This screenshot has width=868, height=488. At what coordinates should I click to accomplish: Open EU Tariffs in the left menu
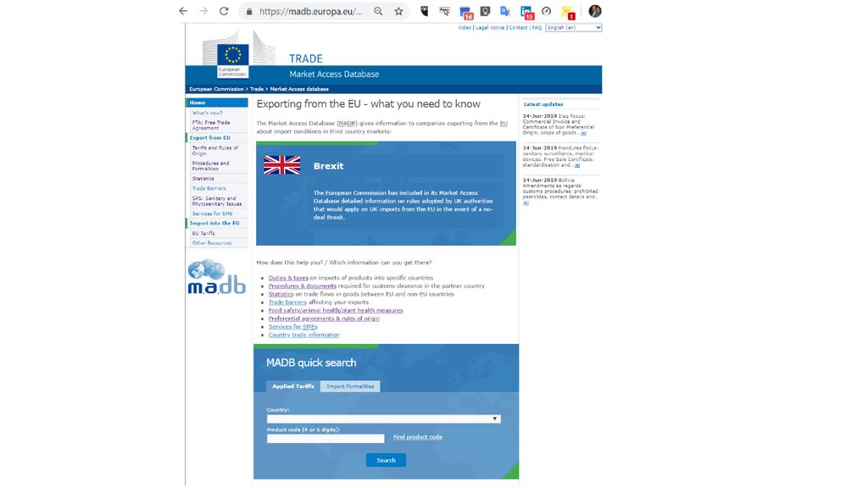pyautogui.click(x=203, y=234)
